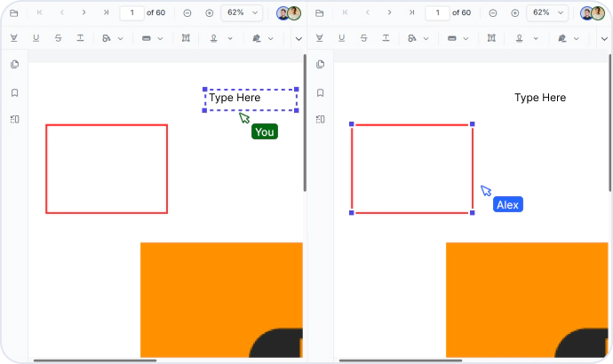The width and height of the screenshot is (613, 364).
Task: Open the 62% zoom dropdown in right pane
Action: point(547,13)
